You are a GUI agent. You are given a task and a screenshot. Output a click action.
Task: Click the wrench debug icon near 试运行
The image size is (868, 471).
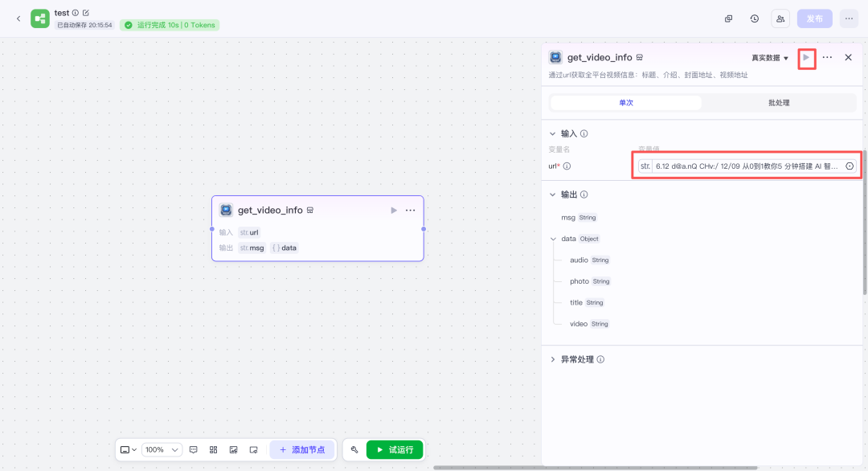tap(354, 450)
